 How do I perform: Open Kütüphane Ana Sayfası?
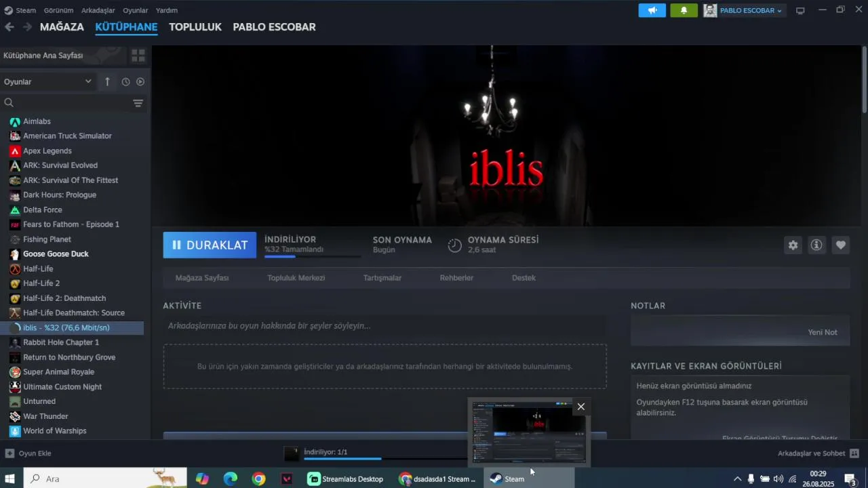point(63,56)
